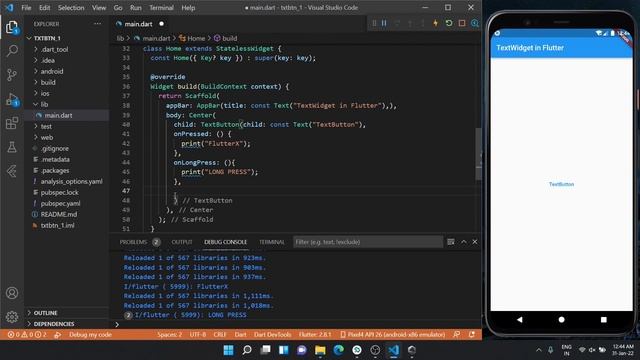Open the File menu

26,7
